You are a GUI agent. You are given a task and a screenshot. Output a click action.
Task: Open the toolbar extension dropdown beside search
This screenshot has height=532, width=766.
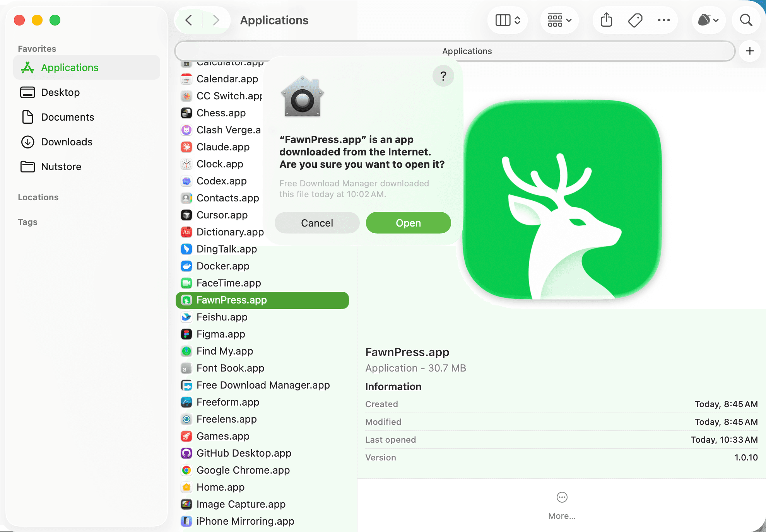tap(709, 20)
